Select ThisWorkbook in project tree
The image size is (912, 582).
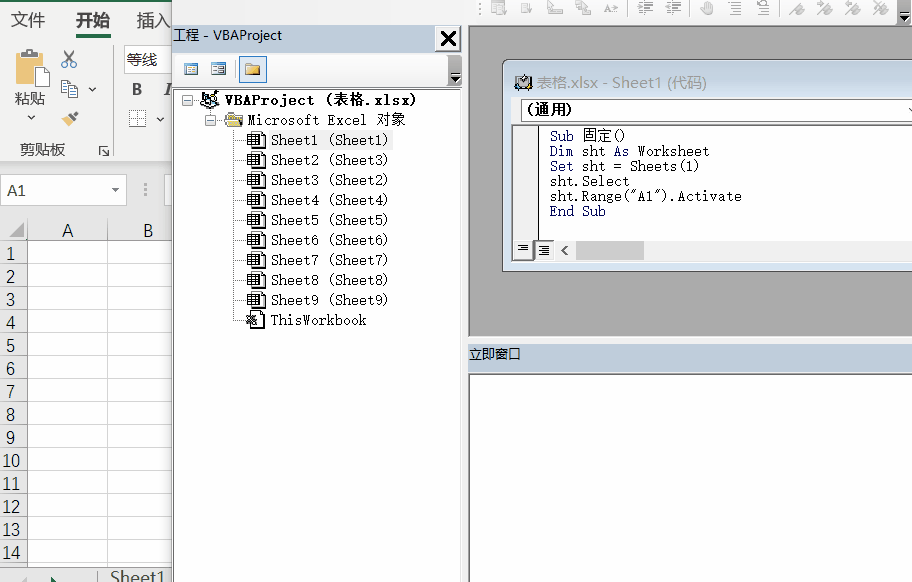coord(318,320)
